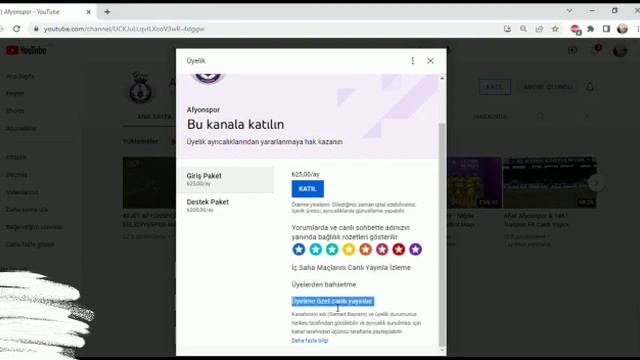Click the highlighted Üyelere özel canlı yayınlar text
640x360 pixels.
click(333, 301)
